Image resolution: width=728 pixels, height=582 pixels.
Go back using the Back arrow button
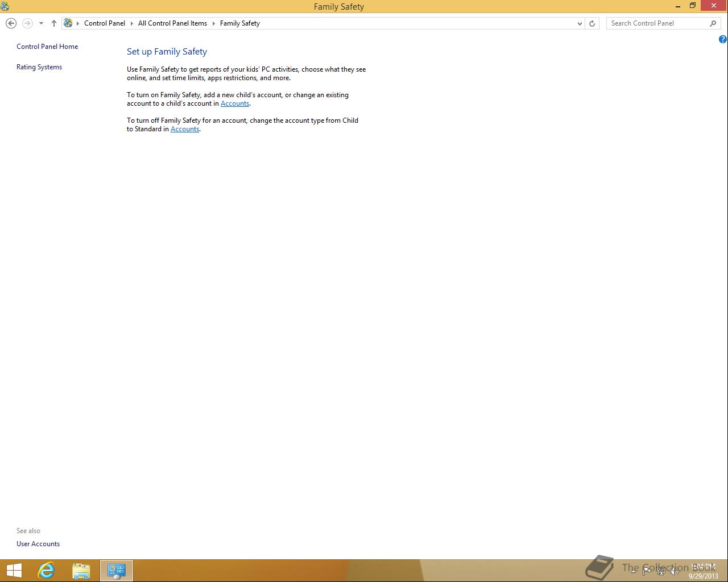11,23
